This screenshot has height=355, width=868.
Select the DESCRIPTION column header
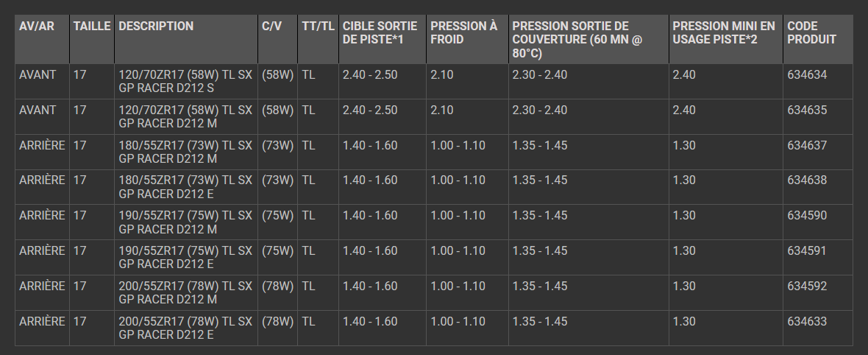click(x=156, y=27)
